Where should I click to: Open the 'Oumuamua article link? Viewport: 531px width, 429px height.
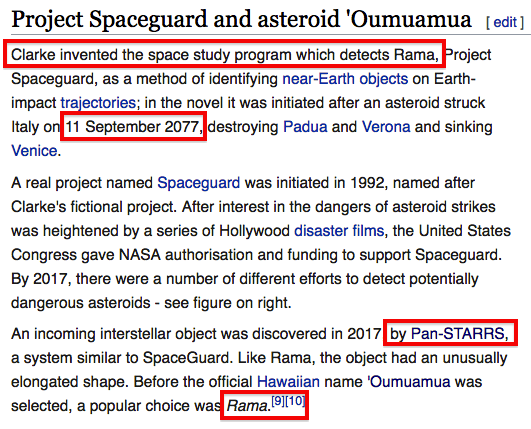tap(409, 382)
